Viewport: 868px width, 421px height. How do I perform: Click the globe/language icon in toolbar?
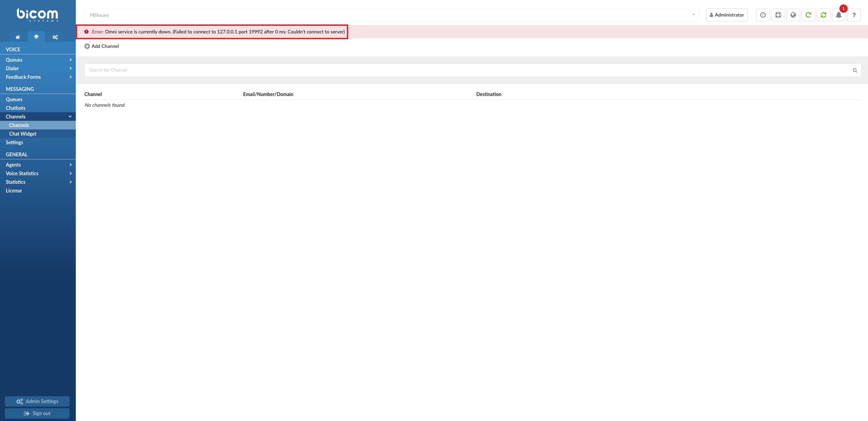pos(793,14)
